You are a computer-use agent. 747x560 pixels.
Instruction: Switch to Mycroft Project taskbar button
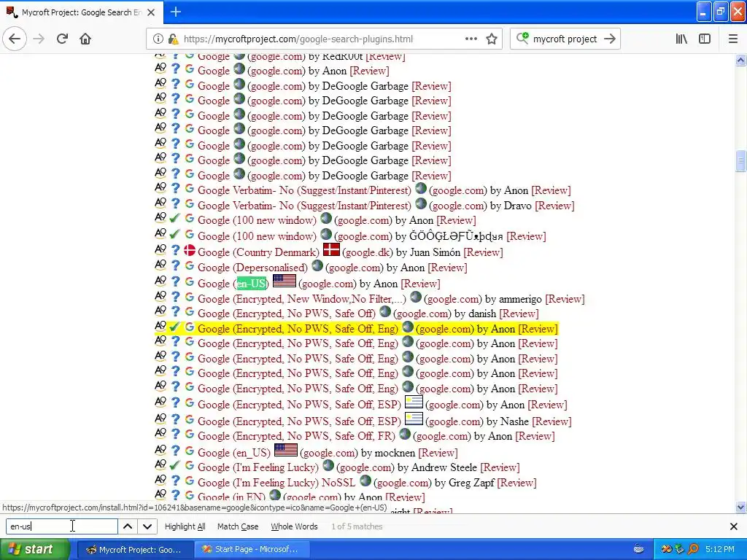point(135,550)
